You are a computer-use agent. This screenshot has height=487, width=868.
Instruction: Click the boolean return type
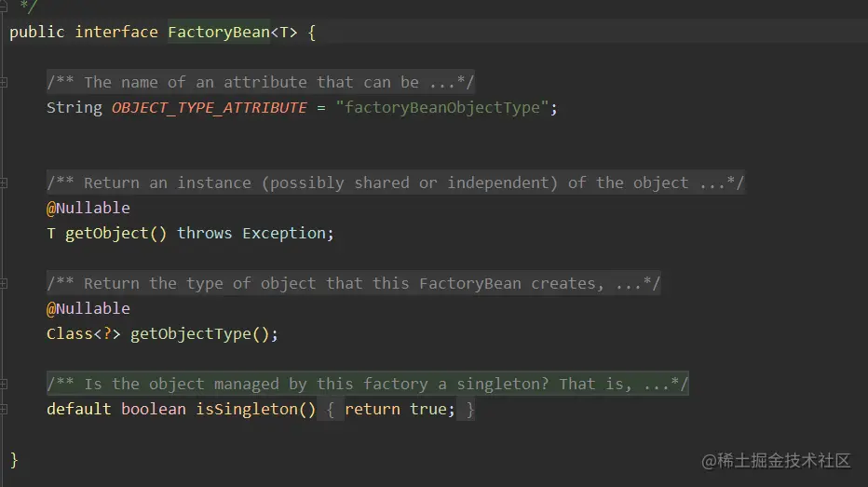[x=154, y=410]
